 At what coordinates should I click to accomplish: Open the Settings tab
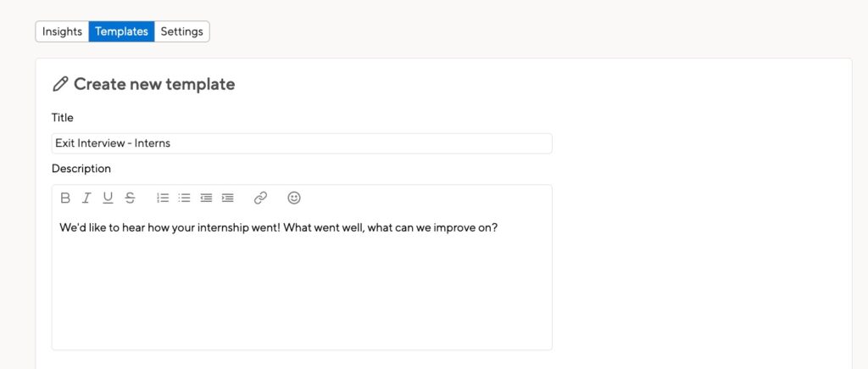pyautogui.click(x=181, y=31)
